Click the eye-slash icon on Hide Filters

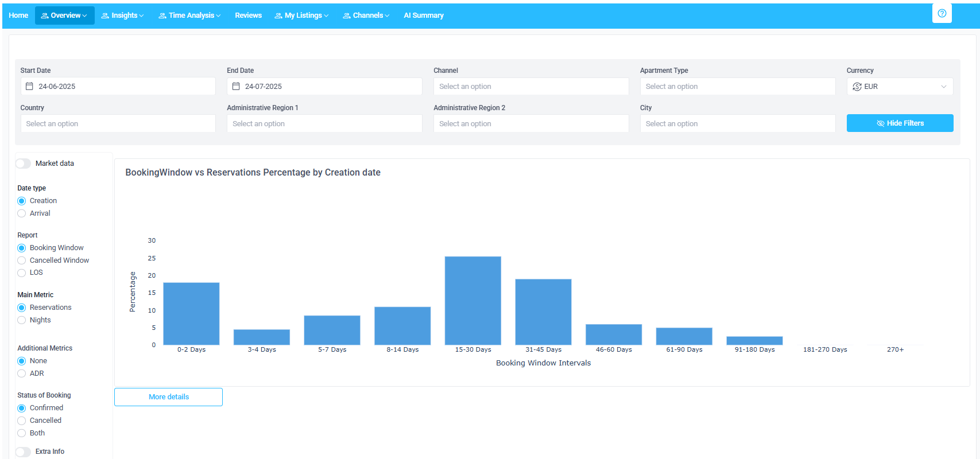point(880,123)
